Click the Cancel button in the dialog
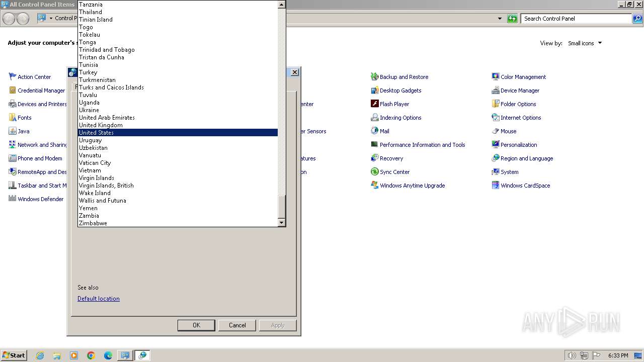 [x=237, y=325]
